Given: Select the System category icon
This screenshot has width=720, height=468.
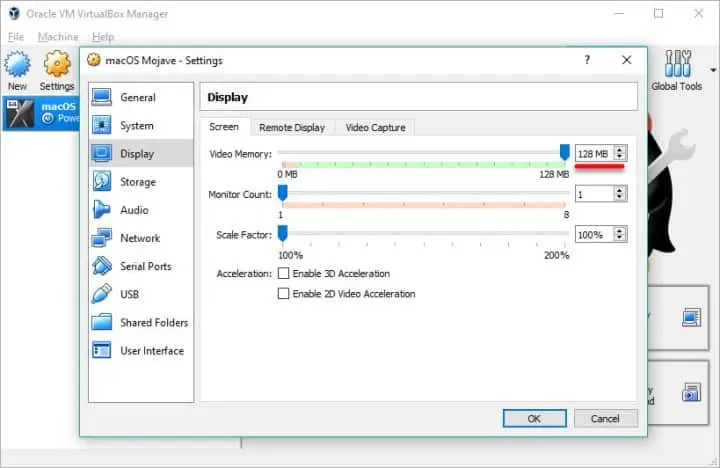Looking at the screenshot, I should [101, 125].
